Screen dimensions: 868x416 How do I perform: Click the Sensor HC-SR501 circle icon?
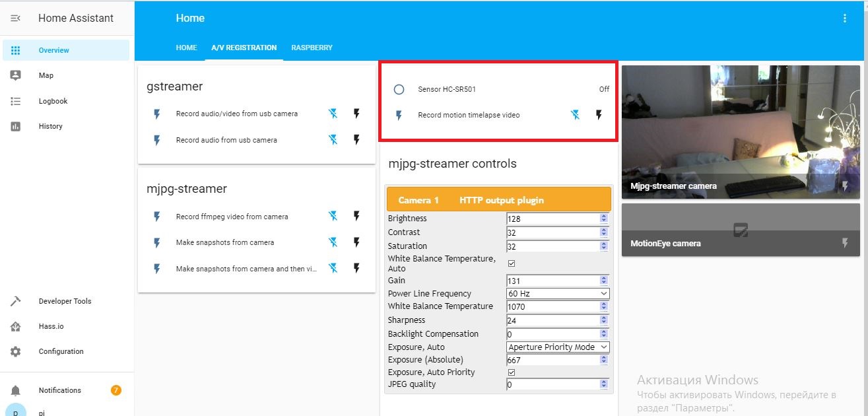coord(399,89)
